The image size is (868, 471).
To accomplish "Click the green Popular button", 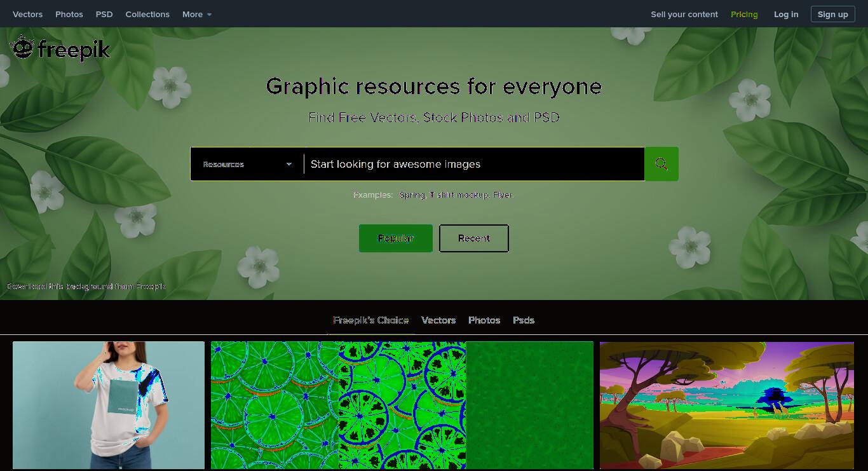I will point(396,238).
